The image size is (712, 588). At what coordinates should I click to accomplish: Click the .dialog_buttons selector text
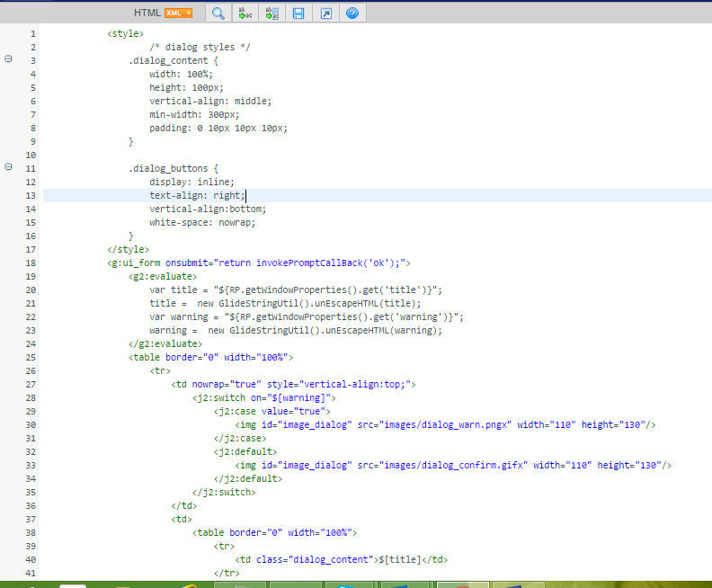[x=168, y=168]
